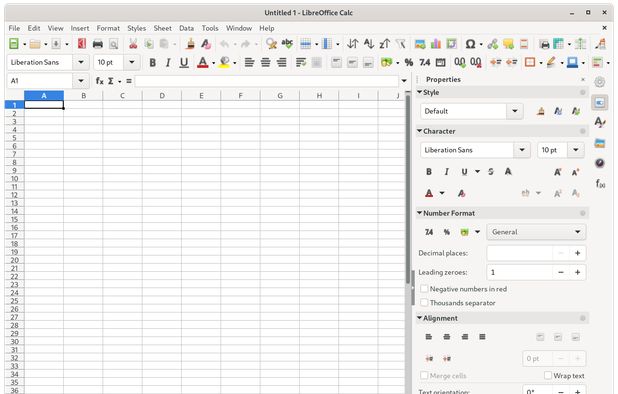The height and width of the screenshot is (394, 618).
Task: Click the Function Wizard fx icon
Action: click(99, 81)
